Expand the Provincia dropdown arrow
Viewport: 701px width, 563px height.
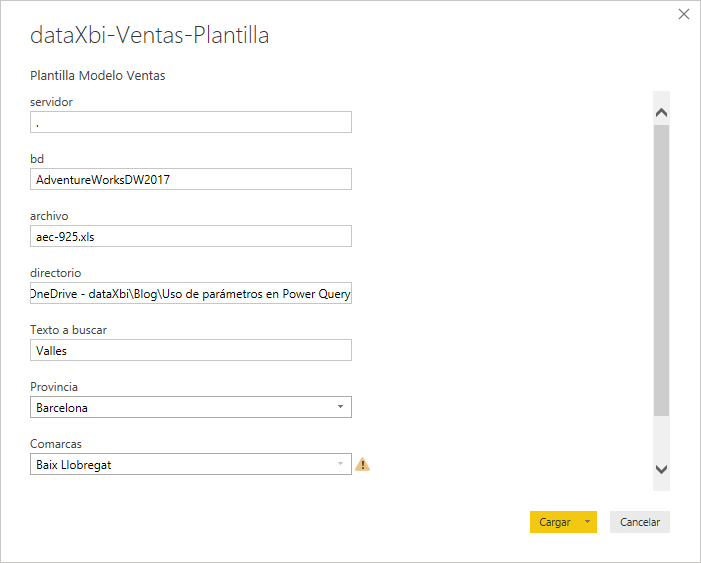340,407
